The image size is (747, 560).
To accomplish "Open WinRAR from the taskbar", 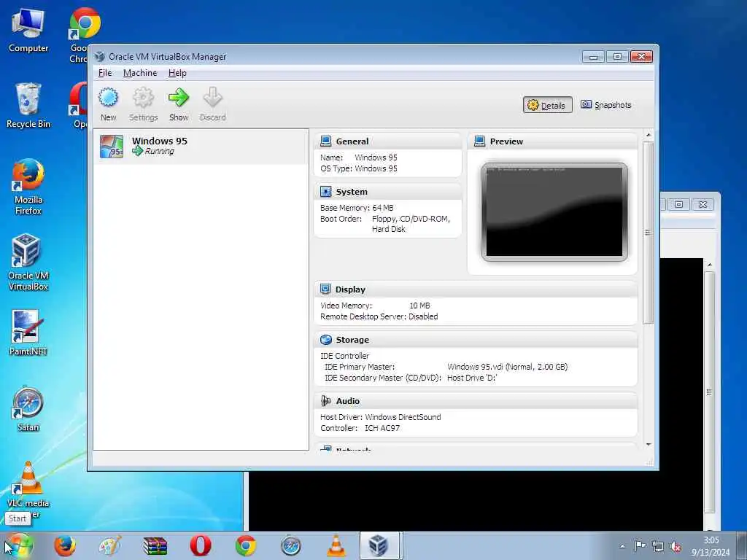I will coord(155,545).
